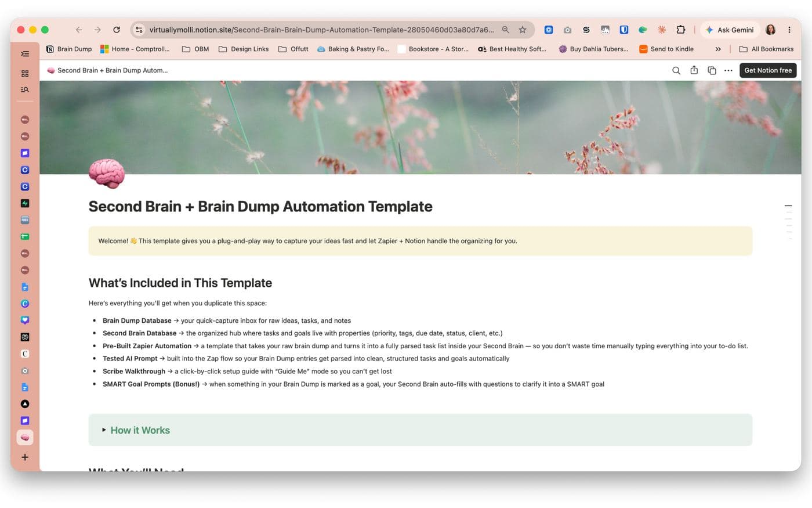Screen dimensions: 812x508
Task: Open the Chrome profile avatar
Action: point(771,30)
